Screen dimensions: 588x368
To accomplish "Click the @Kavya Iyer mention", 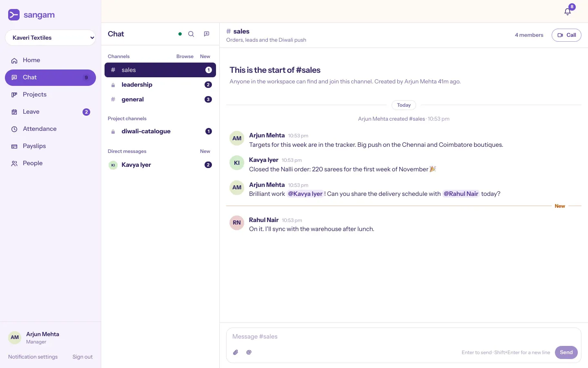I will pos(305,194).
